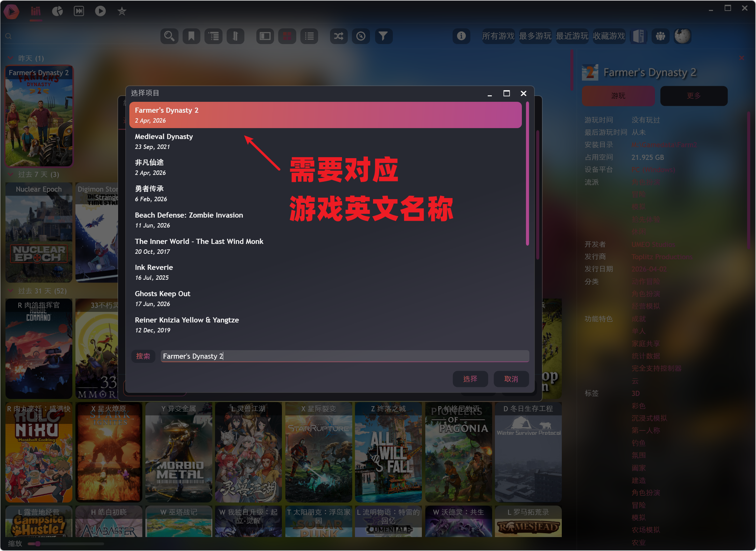
Task: Click the book-shaped icon beside 收藏游戏
Action: pyautogui.click(x=639, y=36)
